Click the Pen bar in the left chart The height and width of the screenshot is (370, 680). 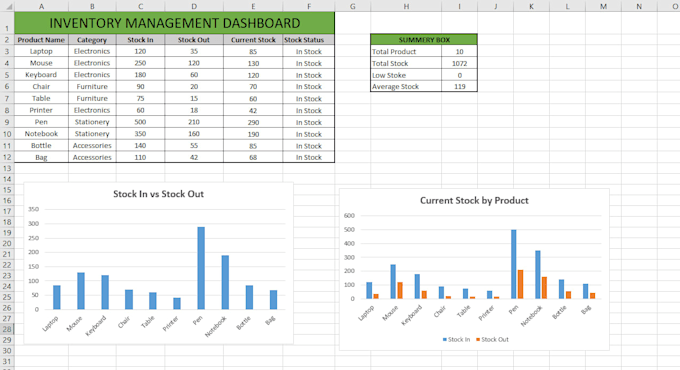(x=201, y=268)
